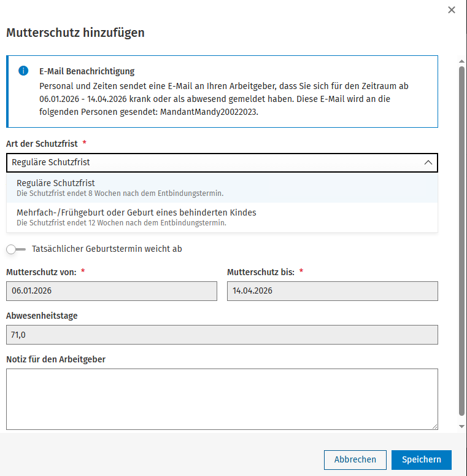Viewport: 467px width, 476px height.
Task: Click the Art der Schutzfrist label
Action: 42,144
